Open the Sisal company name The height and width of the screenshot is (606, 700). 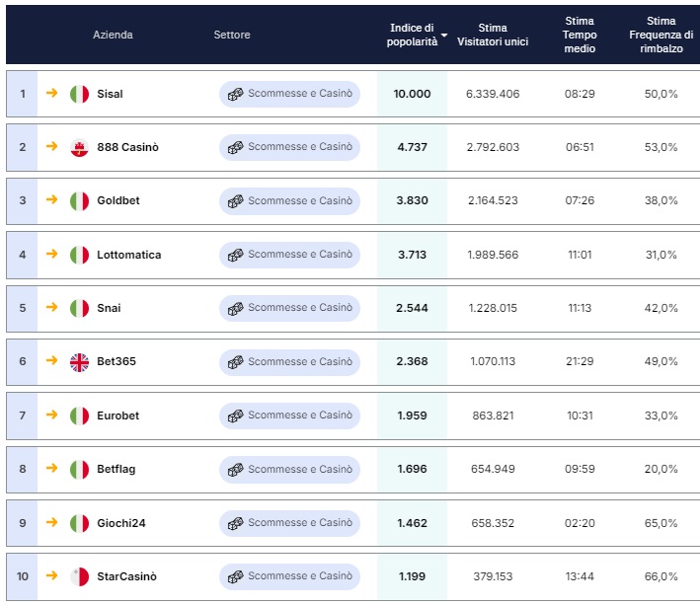(x=110, y=94)
